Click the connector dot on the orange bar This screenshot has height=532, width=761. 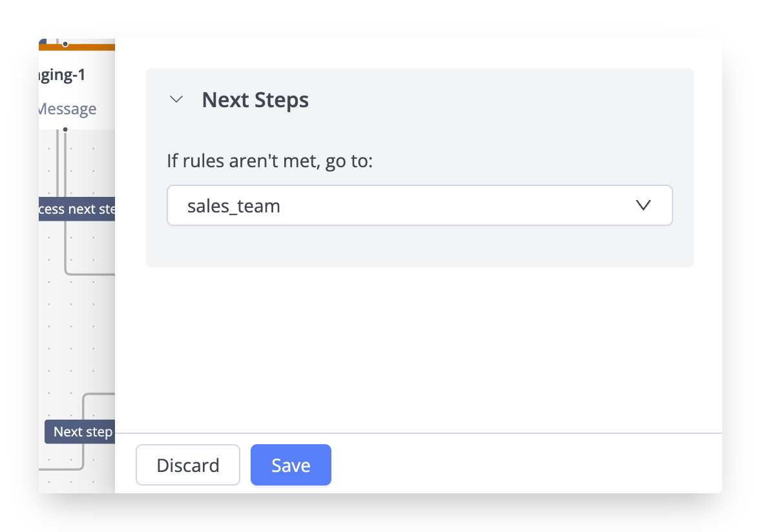(65, 44)
